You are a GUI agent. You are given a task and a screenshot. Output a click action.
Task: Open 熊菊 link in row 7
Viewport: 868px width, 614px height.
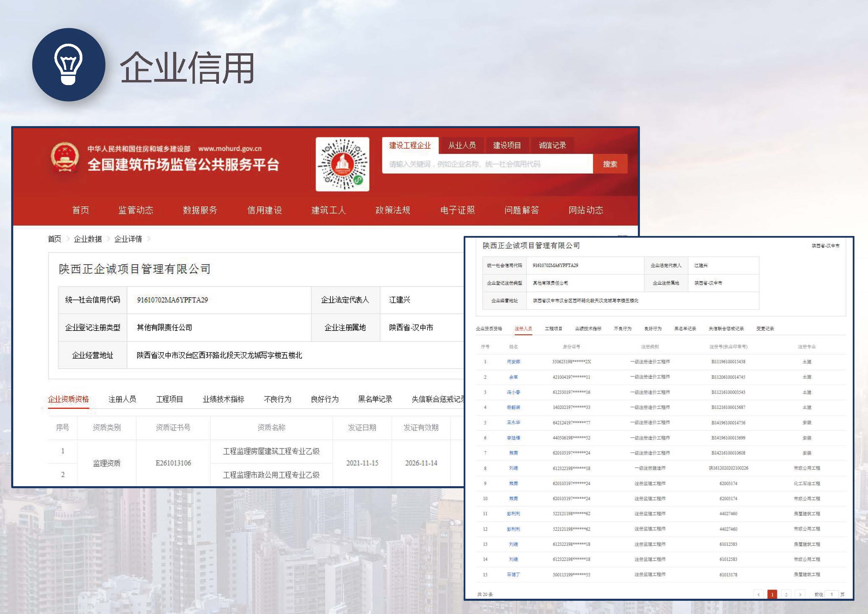point(513,453)
